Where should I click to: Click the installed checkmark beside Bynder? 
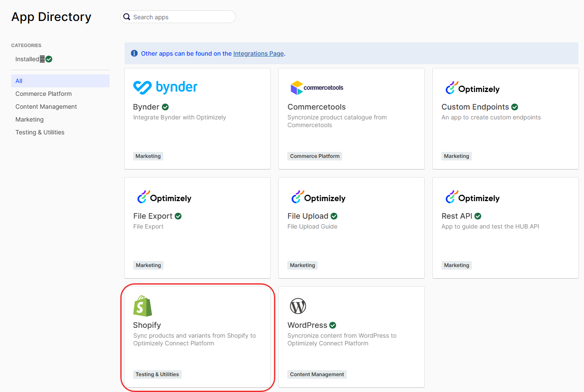click(165, 107)
